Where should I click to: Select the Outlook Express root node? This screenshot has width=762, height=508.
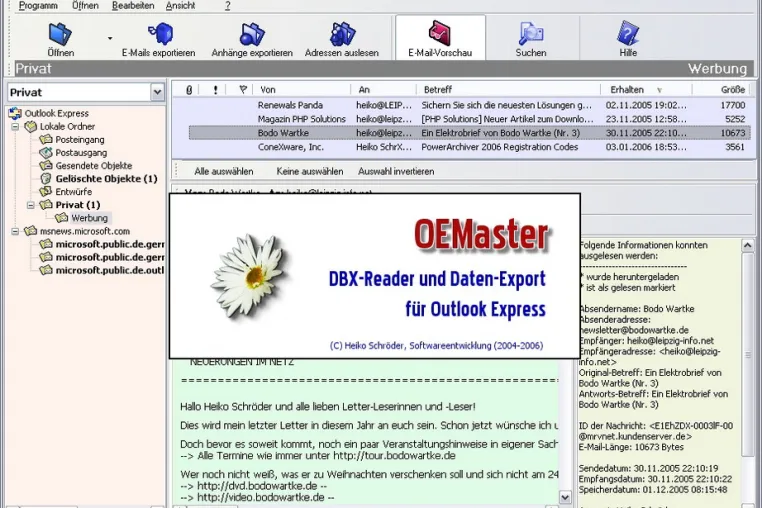(x=56, y=113)
